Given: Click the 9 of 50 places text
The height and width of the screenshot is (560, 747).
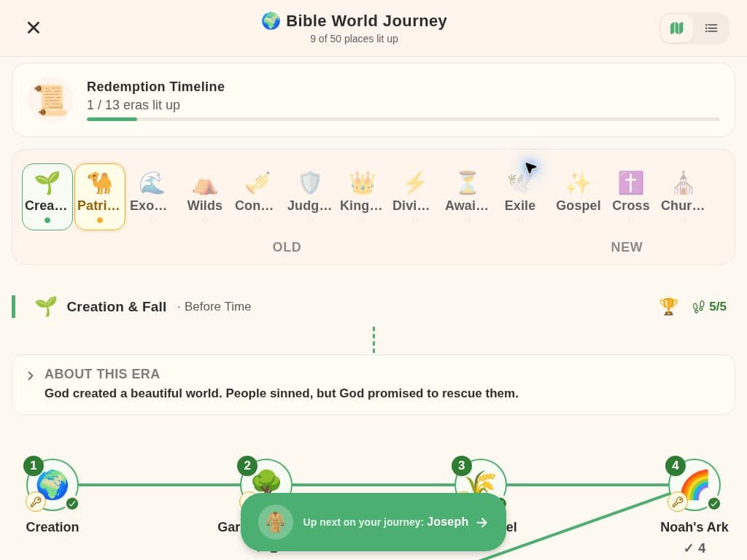Looking at the screenshot, I should click(x=354, y=39).
